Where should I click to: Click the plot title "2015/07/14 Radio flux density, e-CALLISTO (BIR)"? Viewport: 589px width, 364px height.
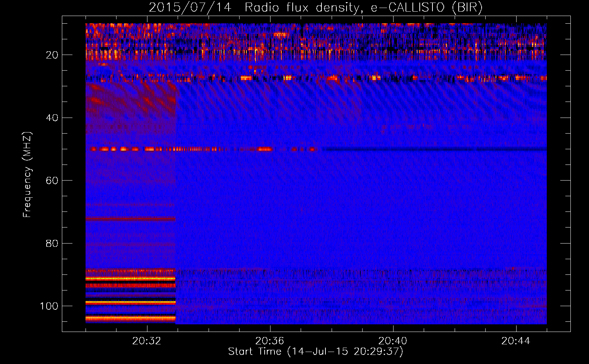click(x=316, y=8)
